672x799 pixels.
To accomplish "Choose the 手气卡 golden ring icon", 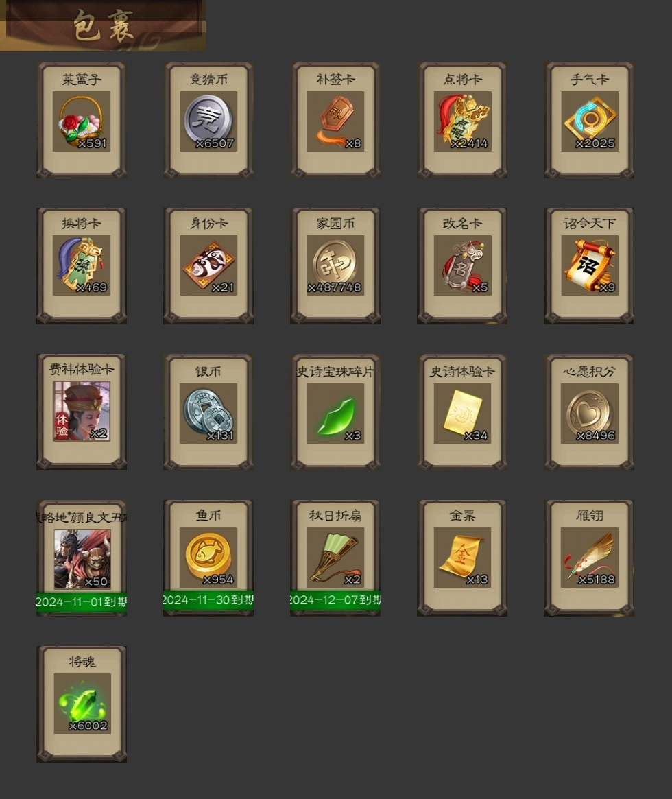I will [x=590, y=121].
